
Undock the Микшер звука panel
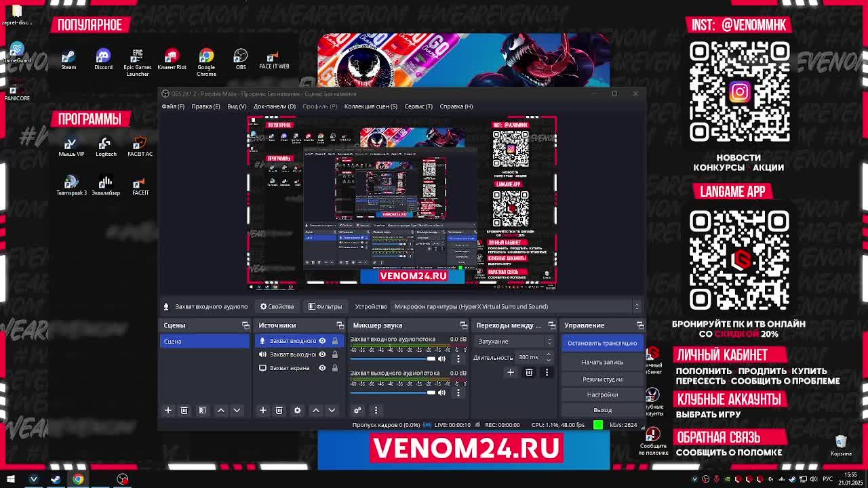[x=463, y=325]
